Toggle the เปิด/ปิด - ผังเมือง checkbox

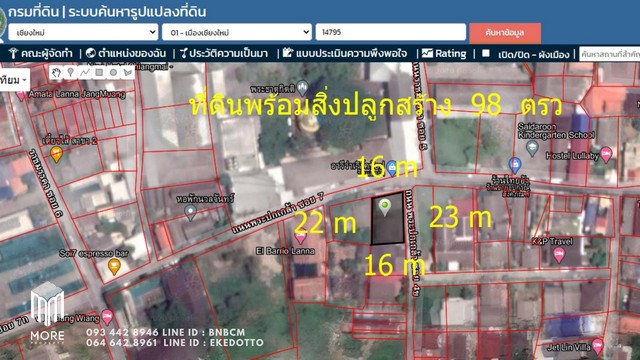coord(485,53)
